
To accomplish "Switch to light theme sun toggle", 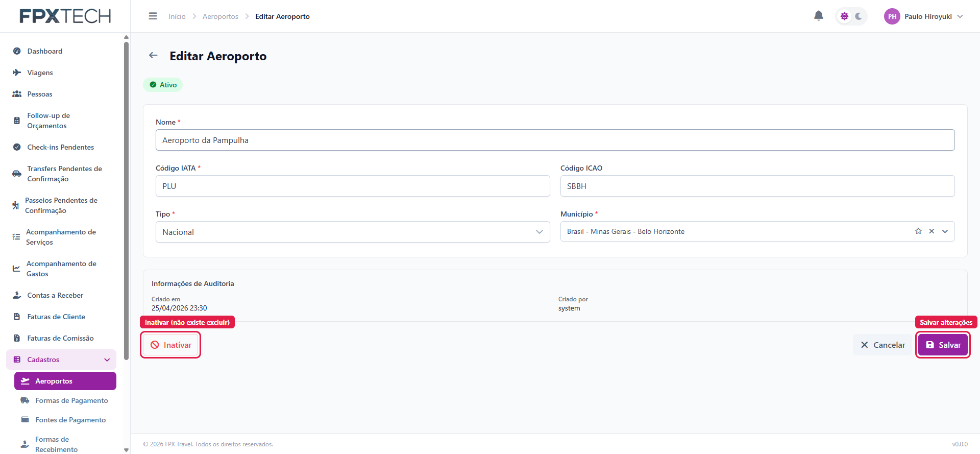I will click(844, 16).
